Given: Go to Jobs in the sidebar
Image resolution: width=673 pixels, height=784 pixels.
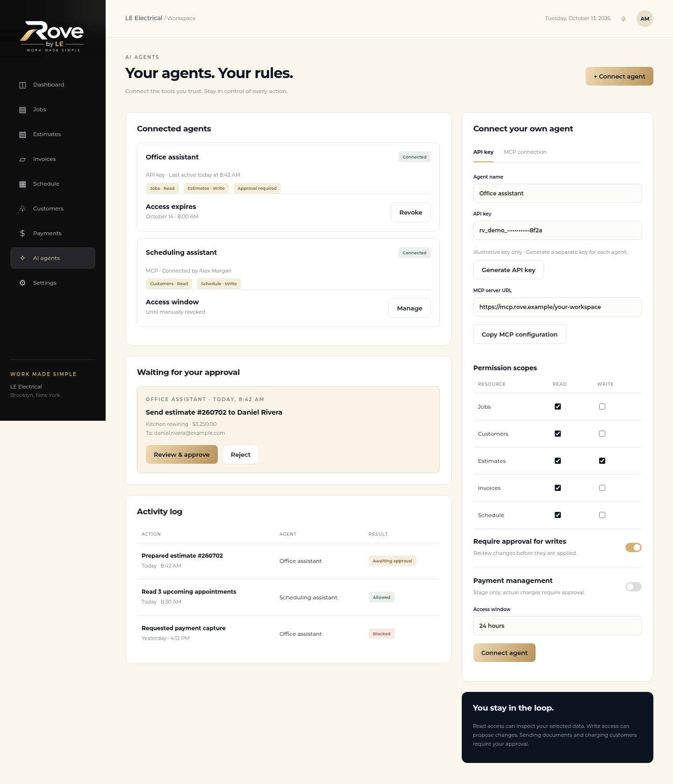Looking at the screenshot, I should pyautogui.click(x=53, y=110).
